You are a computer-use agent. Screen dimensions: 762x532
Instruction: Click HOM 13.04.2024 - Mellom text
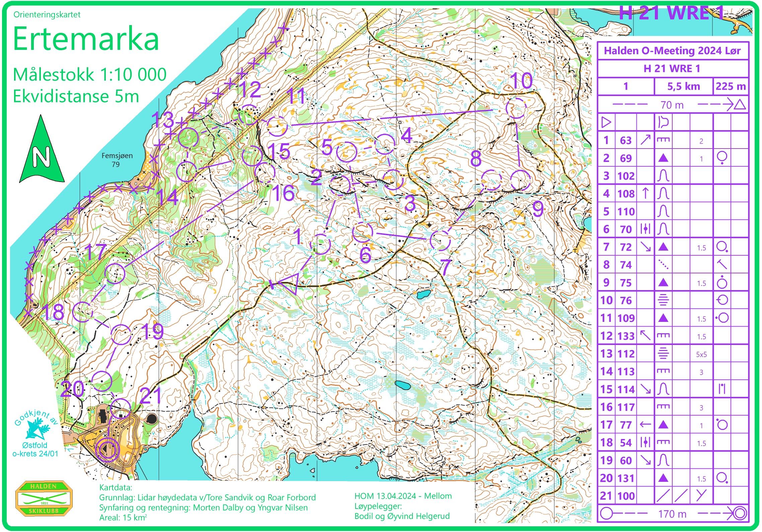click(x=403, y=496)
